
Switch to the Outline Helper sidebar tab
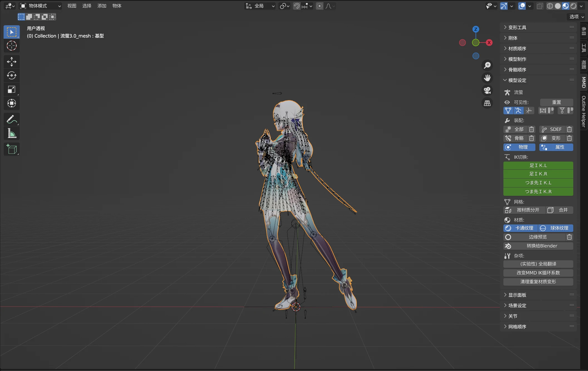[x=584, y=111]
